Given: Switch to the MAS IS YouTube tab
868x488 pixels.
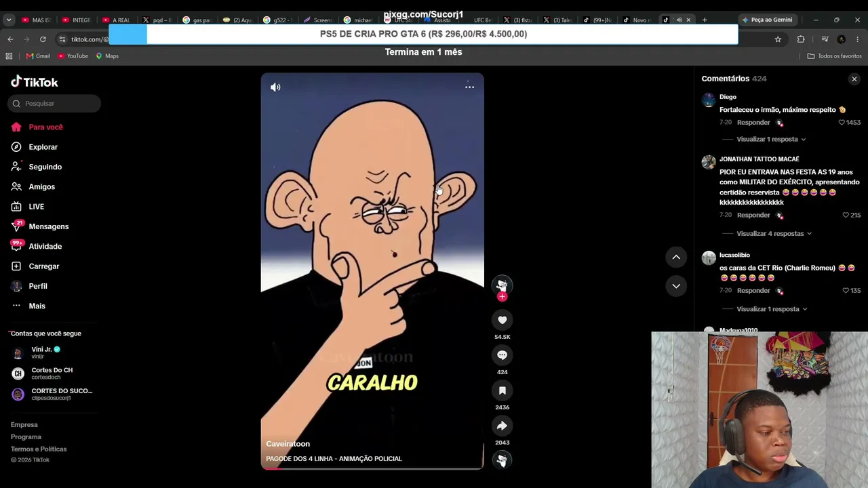Looking at the screenshot, I should pyautogui.click(x=37, y=20).
